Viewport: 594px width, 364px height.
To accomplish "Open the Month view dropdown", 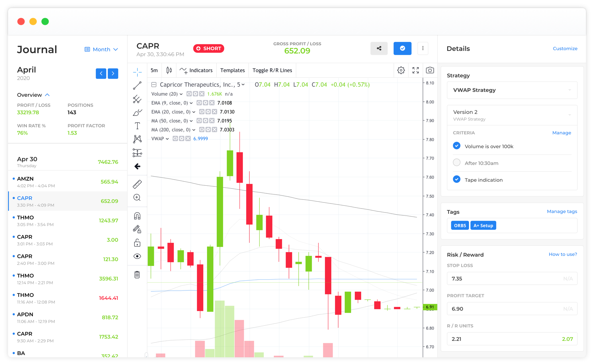I will [101, 49].
